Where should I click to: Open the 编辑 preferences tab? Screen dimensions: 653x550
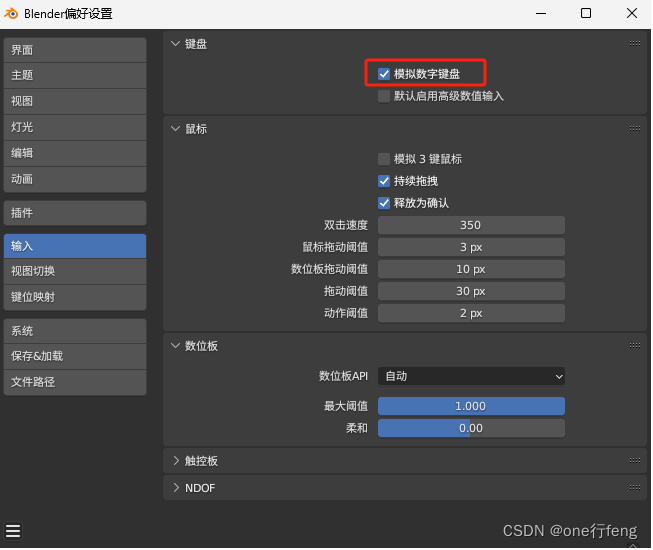pyautogui.click(x=75, y=154)
